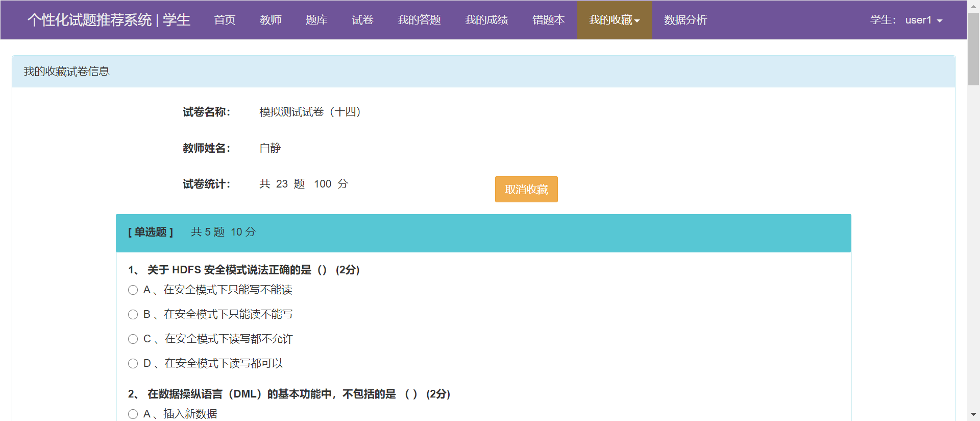The image size is (980, 421).
Task: Choose option C 在安全模式下读写都不允许
Action: (133, 339)
